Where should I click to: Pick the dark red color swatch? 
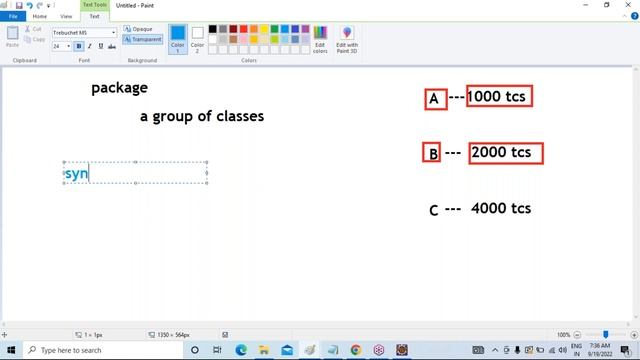pos(233,29)
